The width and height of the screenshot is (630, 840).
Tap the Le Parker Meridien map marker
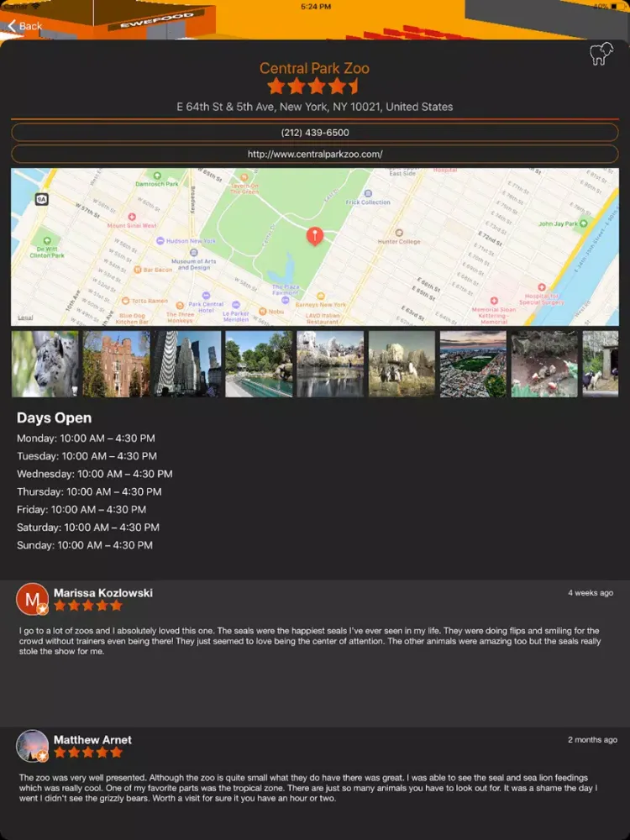pos(236,305)
